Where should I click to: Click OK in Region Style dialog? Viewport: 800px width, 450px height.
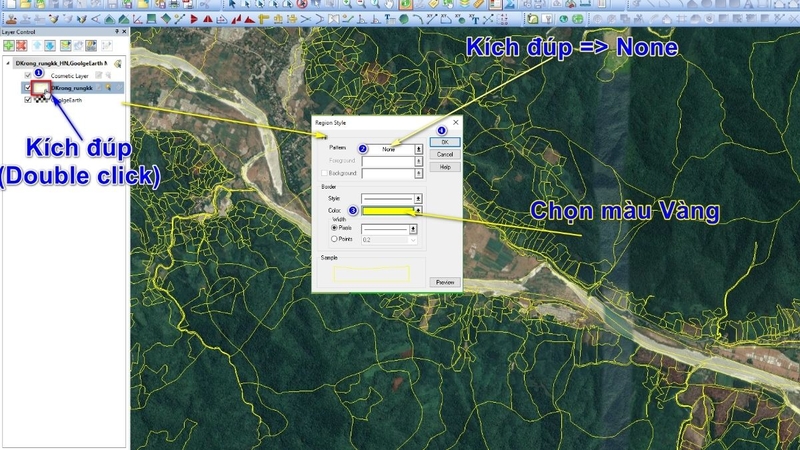[444, 142]
